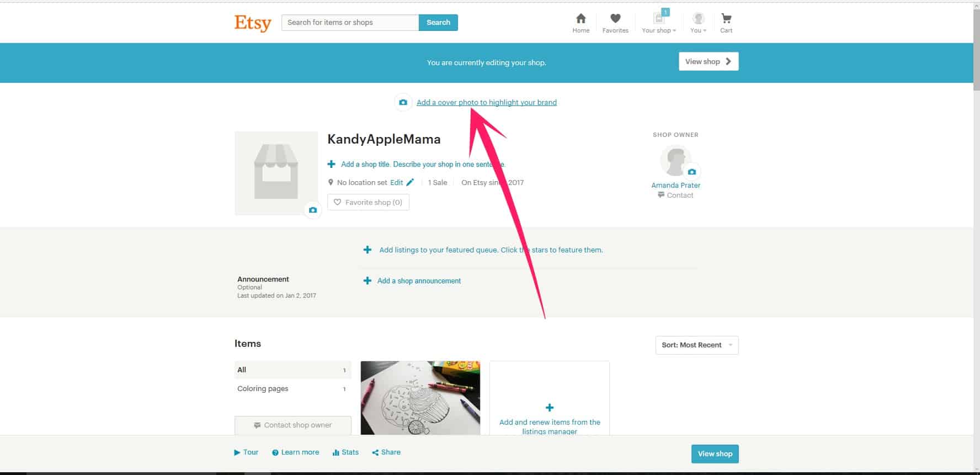Click the pencil icon next to Edit
980x475 pixels.
tap(410, 182)
